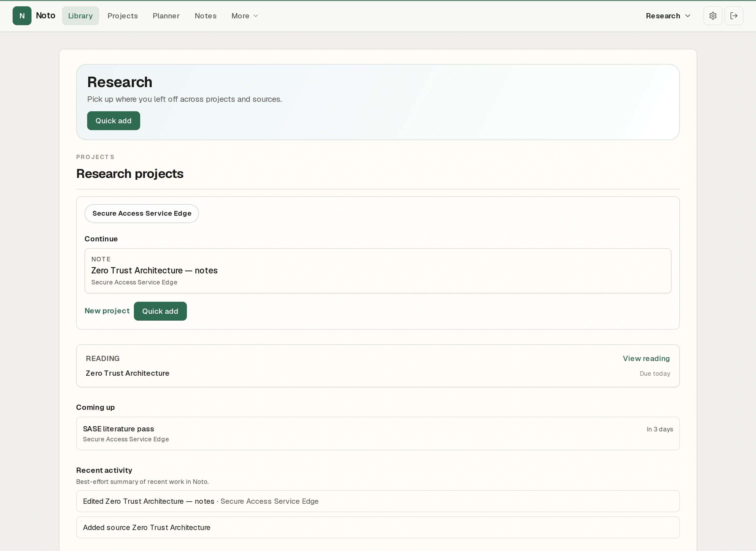Click the sign out icon
Screen dimensions: 756x551
coord(734,16)
